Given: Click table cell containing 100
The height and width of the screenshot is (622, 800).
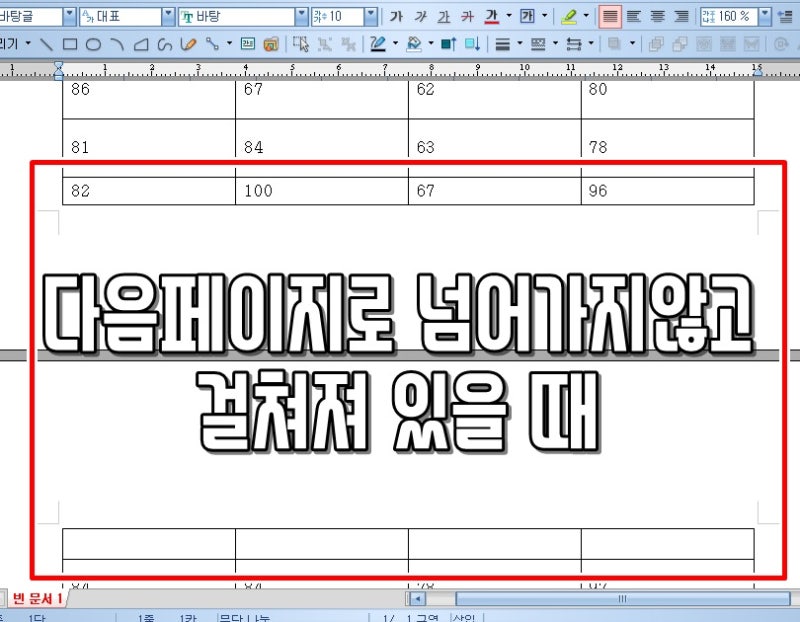Looking at the screenshot, I should coord(322,191).
